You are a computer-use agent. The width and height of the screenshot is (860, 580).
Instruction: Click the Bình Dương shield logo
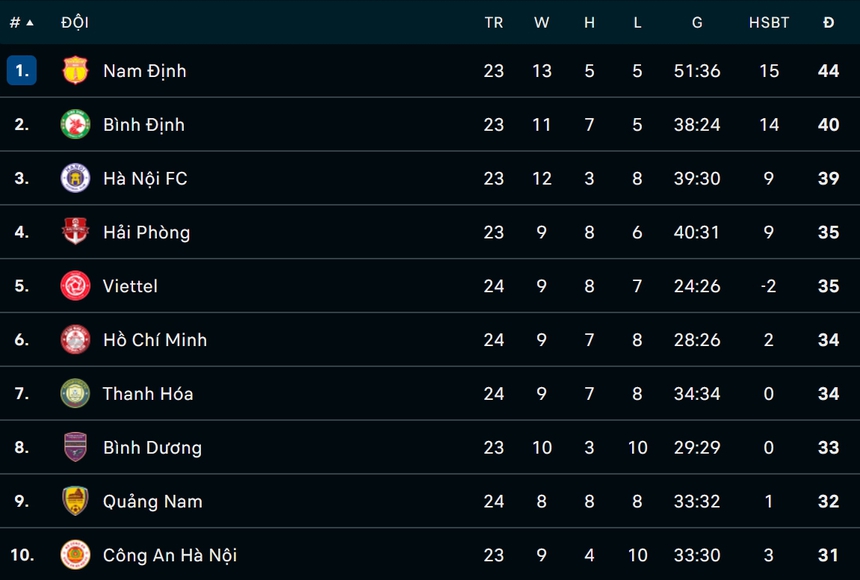click(75, 447)
